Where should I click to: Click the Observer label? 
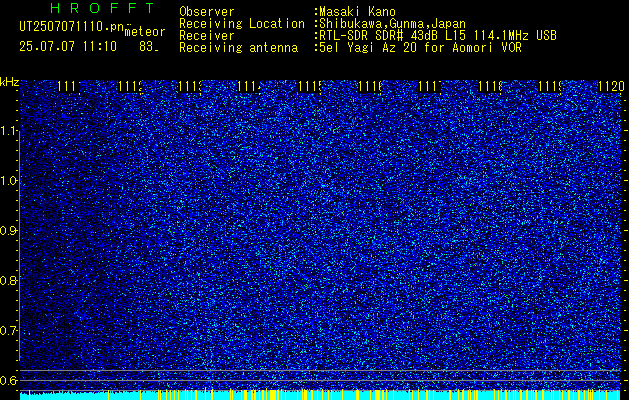coord(207,12)
